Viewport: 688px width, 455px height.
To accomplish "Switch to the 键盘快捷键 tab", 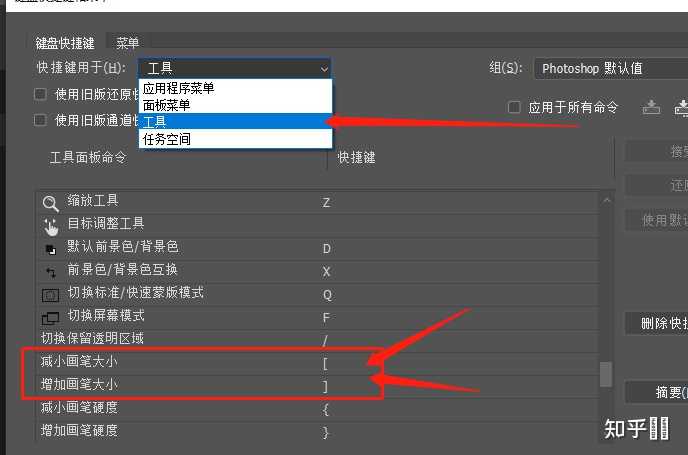I will (65, 43).
